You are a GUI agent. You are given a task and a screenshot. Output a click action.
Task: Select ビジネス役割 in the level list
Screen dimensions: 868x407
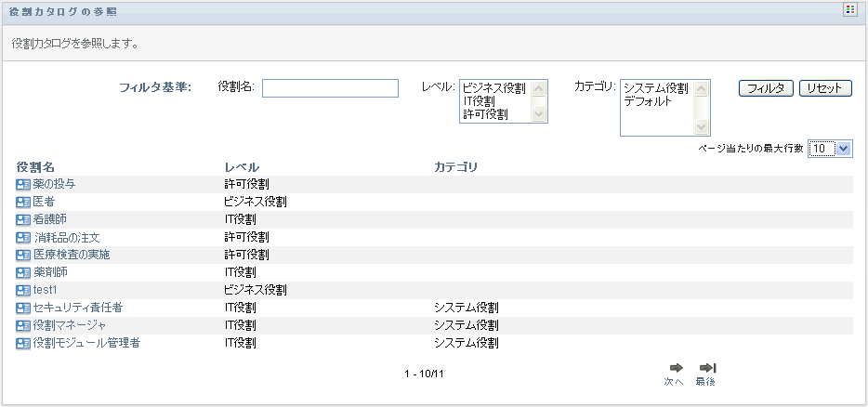[x=493, y=88]
